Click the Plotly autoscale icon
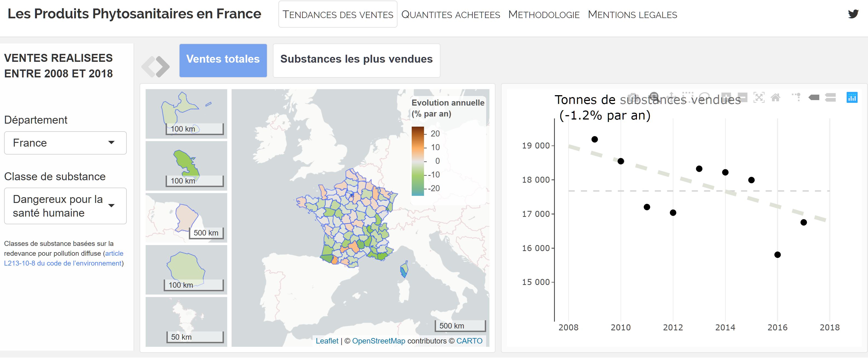Screen dimensions: 868x358 pyautogui.click(x=759, y=98)
